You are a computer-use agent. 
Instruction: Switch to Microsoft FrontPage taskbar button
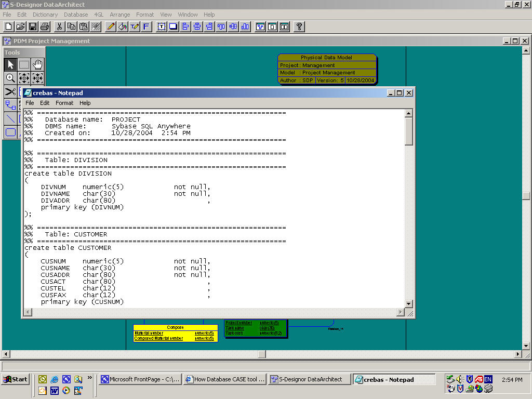[140, 379]
